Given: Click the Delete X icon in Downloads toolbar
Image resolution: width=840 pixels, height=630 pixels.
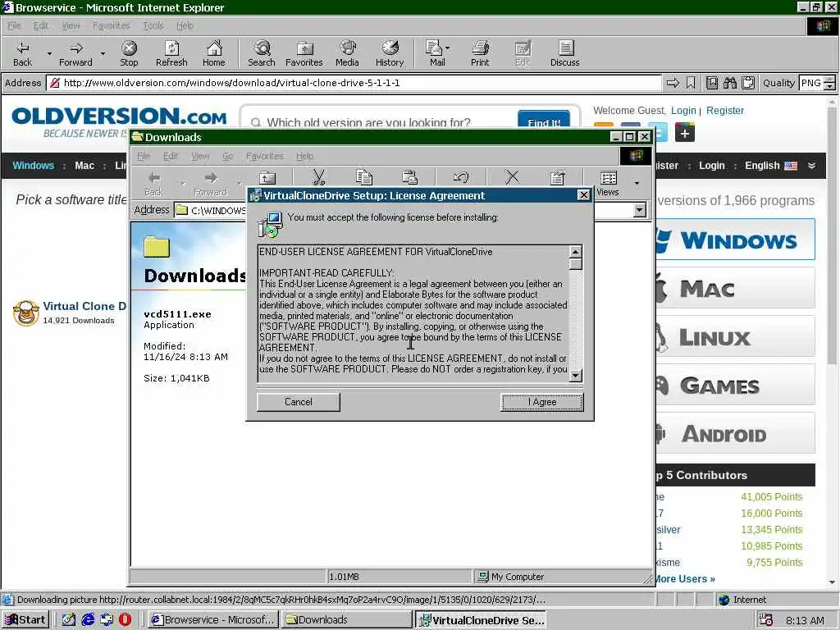Looking at the screenshot, I should point(512,177).
